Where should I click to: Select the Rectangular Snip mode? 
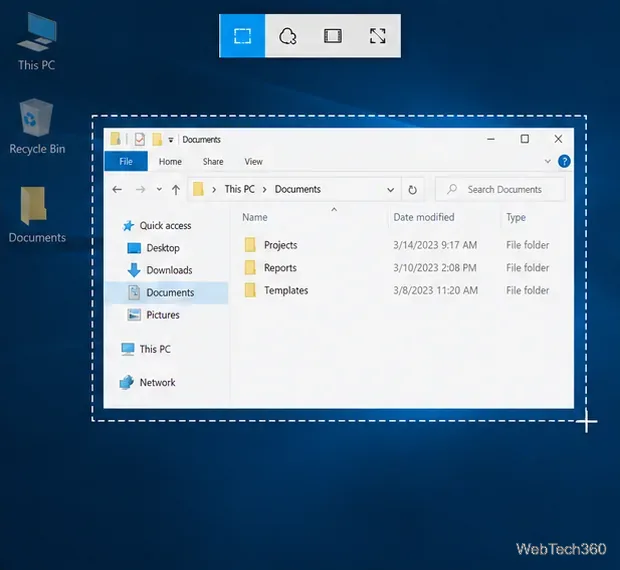(242, 36)
